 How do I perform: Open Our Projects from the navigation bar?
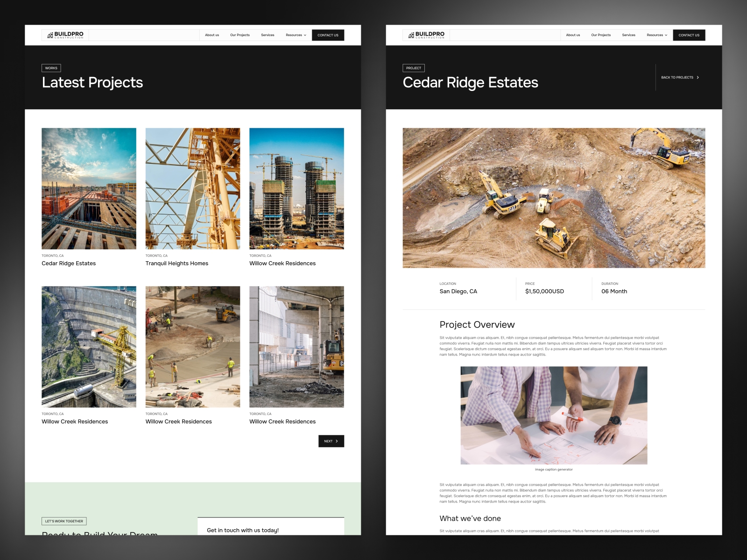240,35
